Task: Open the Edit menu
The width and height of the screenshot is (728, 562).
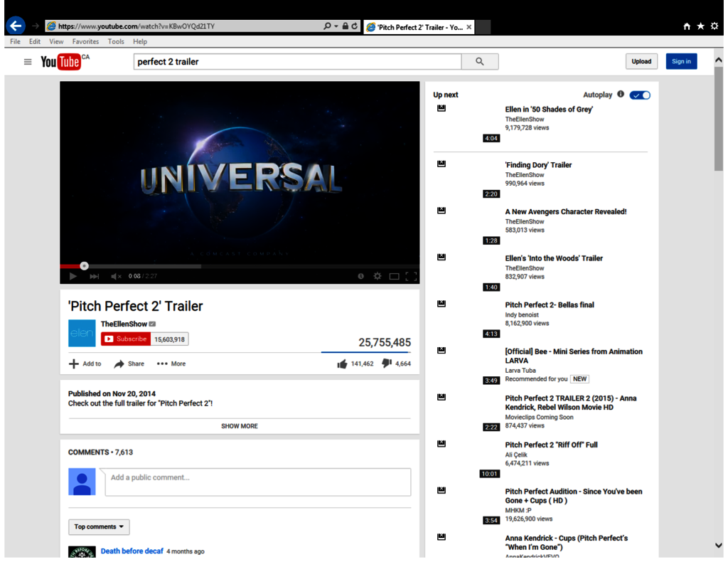Action: click(35, 41)
